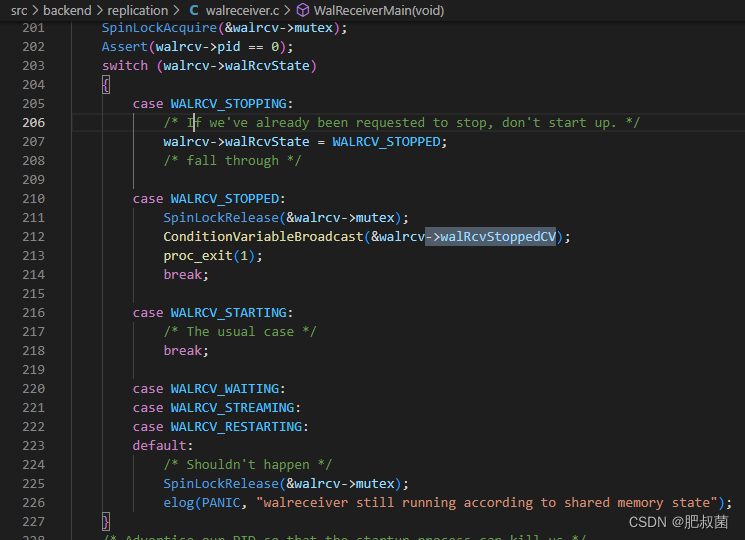Click line number 212 in gutter
The height and width of the screenshot is (540, 745).
tap(34, 237)
